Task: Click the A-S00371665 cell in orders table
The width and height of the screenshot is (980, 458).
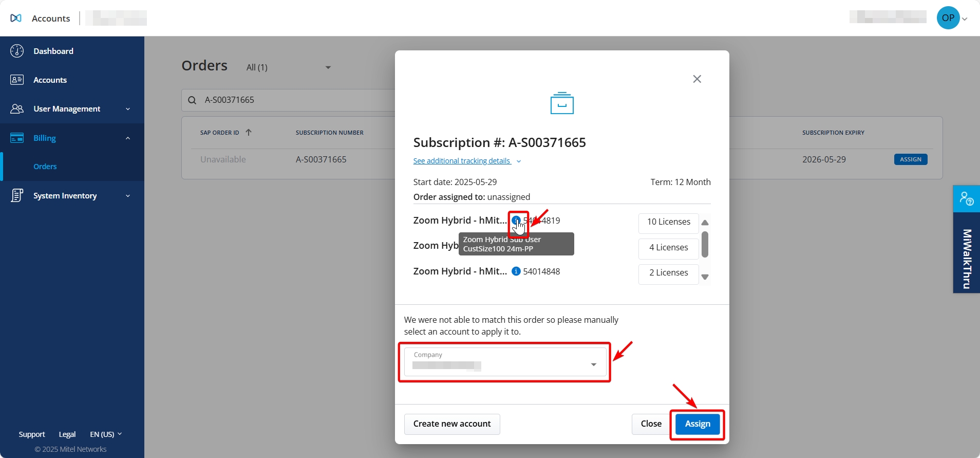Action: click(x=321, y=159)
